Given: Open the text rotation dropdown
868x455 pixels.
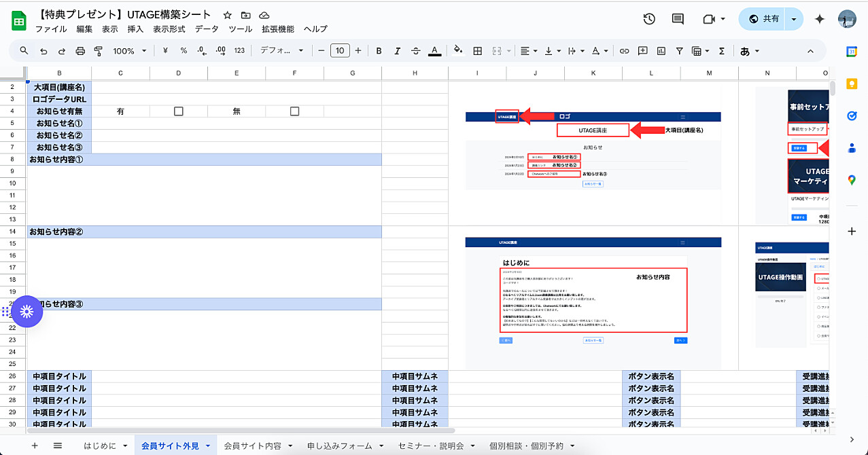Looking at the screenshot, I should [x=599, y=51].
